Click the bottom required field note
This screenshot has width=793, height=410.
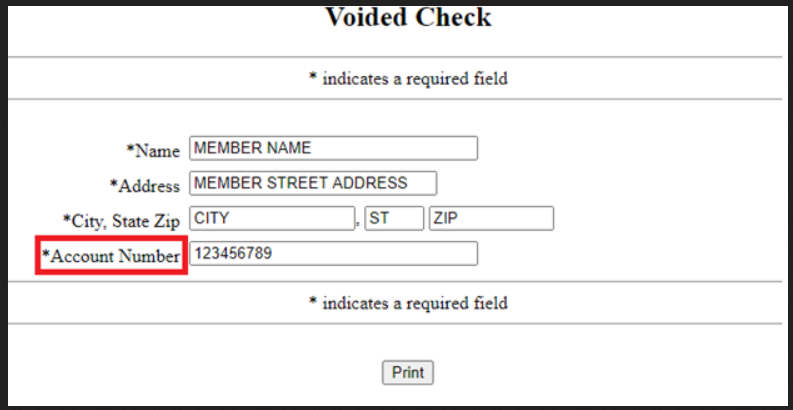(x=408, y=302)
